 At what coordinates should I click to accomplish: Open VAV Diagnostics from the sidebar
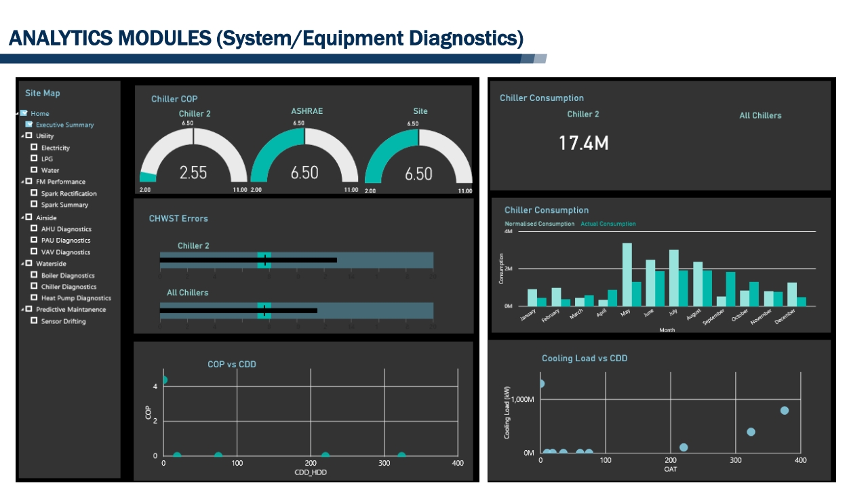34,251
